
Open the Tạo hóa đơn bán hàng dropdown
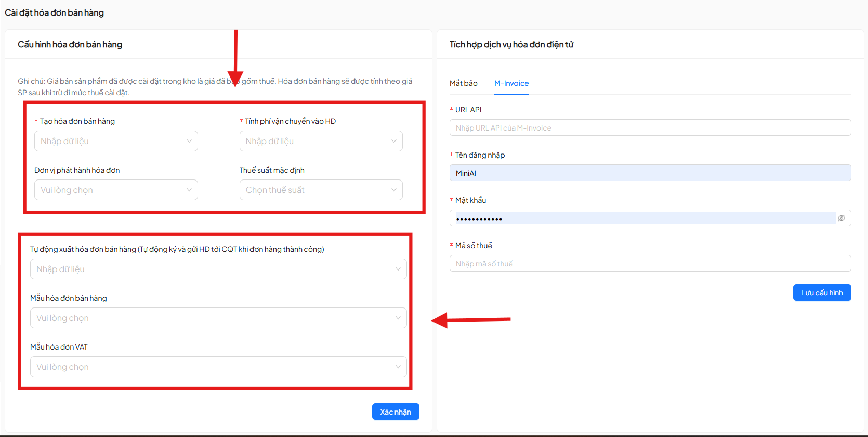click(x=115, y=141)
